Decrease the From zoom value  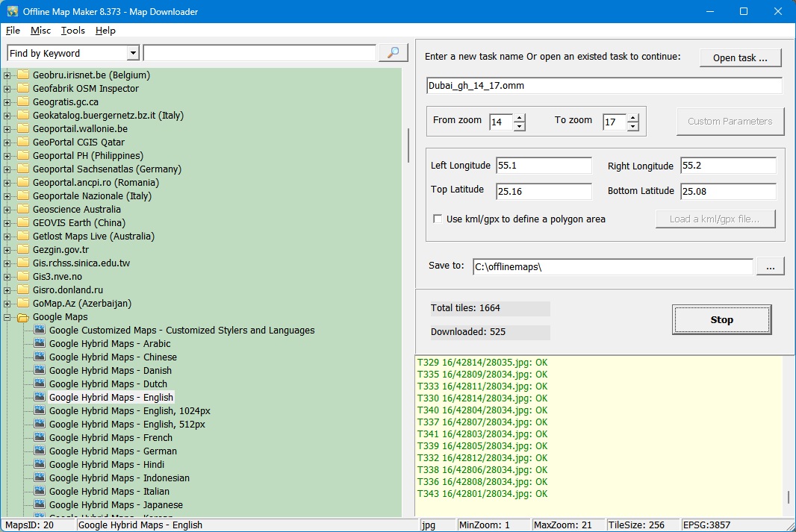point(519,126)
